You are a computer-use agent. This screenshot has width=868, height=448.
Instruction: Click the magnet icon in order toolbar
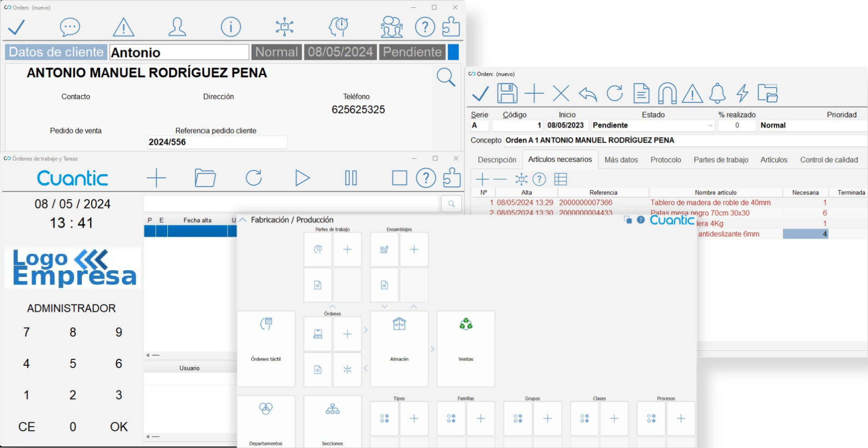pos(667,93)
